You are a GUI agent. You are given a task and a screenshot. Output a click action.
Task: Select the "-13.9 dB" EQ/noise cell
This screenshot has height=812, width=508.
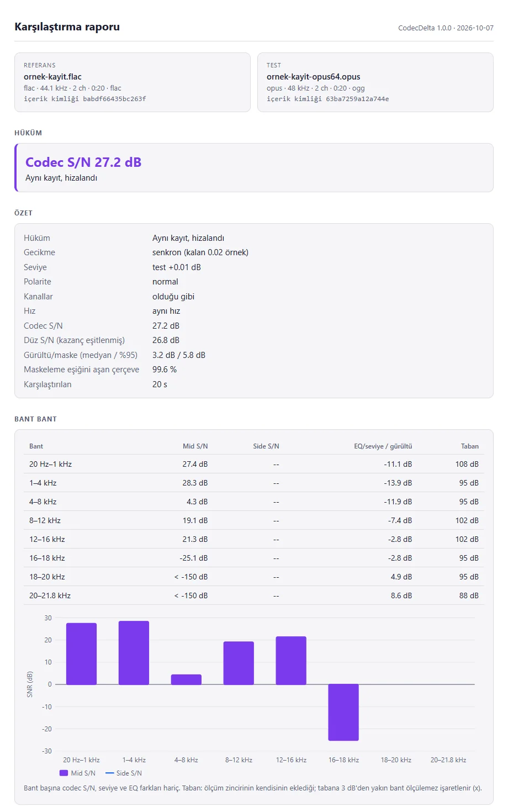click(x=398, y=483)
